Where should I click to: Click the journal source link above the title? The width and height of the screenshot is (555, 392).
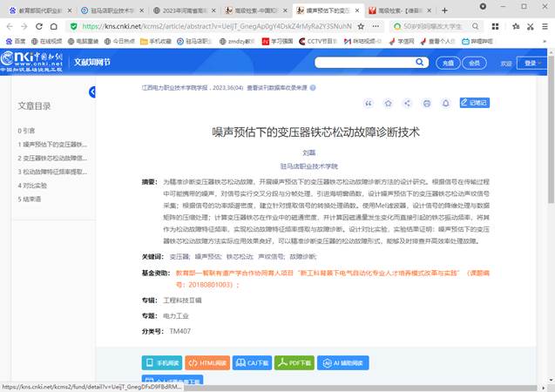pyautogui.click(x=175, y=88)
